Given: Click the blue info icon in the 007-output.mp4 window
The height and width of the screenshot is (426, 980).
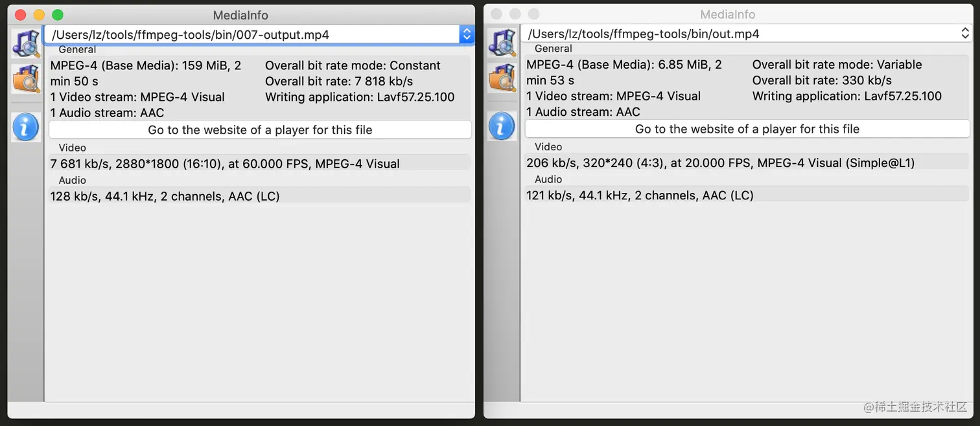Looking at the screenshot, I should pos(26,127).
